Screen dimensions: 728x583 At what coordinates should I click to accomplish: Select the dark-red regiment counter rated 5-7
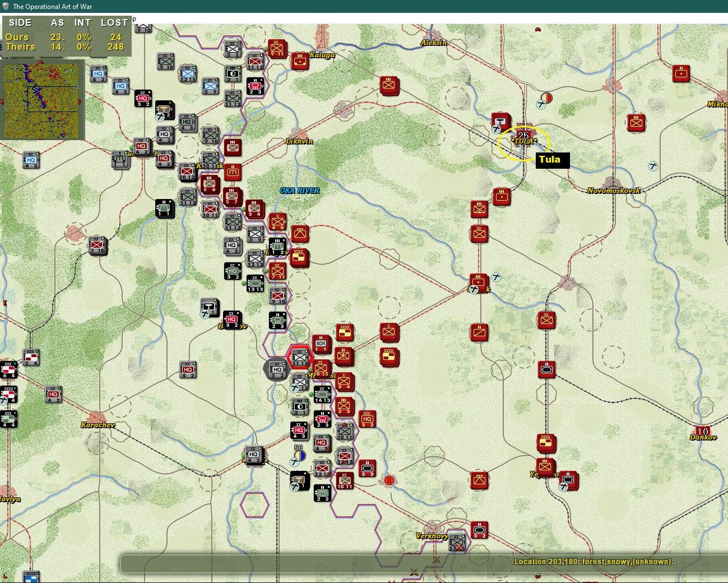(232, 197)
